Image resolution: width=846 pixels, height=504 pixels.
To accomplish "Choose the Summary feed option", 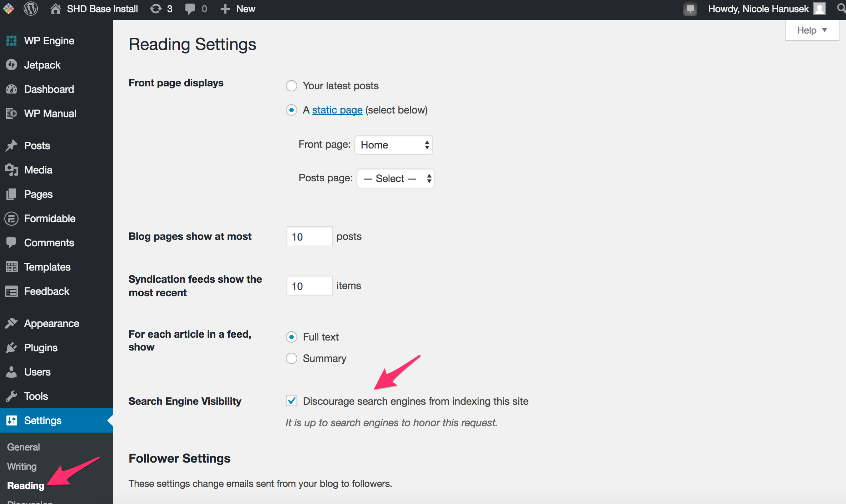I will pyautogui.click(x=292, y=358).
